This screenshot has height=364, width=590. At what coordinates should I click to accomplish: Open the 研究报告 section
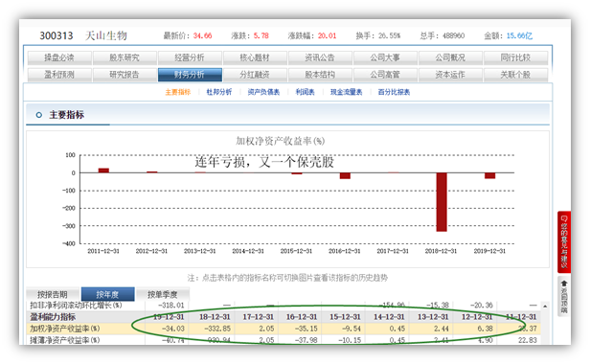click(125, 75)
